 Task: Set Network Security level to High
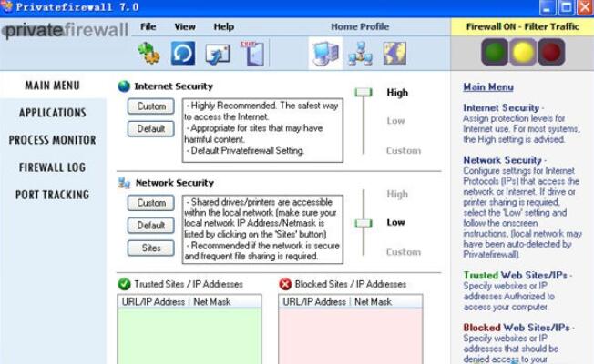click(x=397, y=194)
